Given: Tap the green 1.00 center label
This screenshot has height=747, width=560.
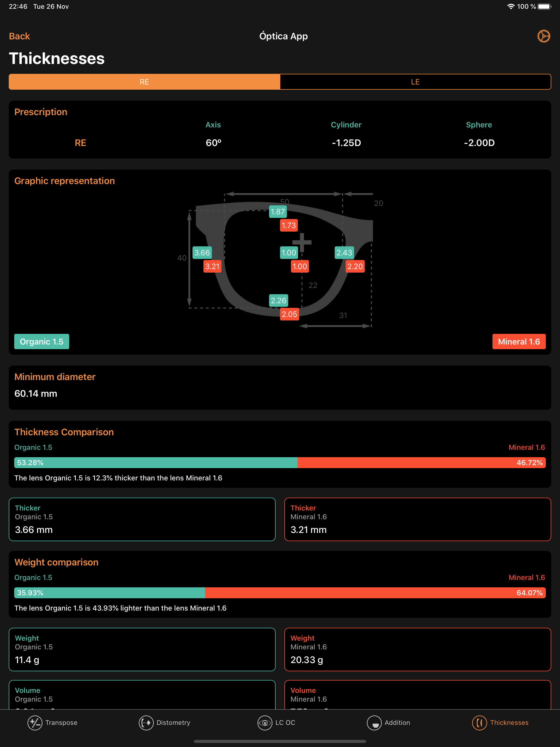Looking at the screenshot, I should (x=289, y=253).
